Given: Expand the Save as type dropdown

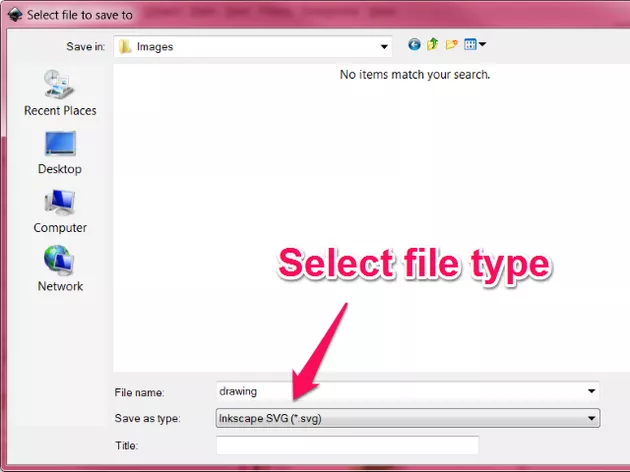Looking at the screenshot, I should [x=592, y=418].
